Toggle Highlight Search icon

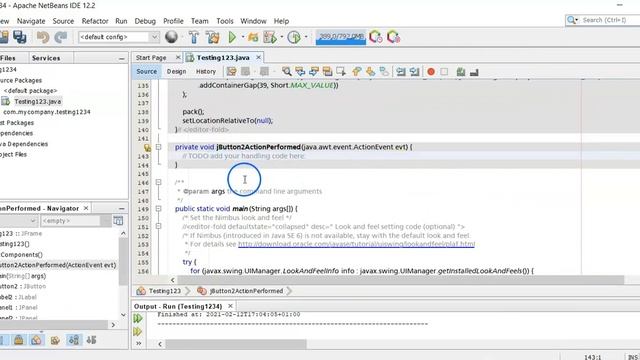[x=327, y=71]
